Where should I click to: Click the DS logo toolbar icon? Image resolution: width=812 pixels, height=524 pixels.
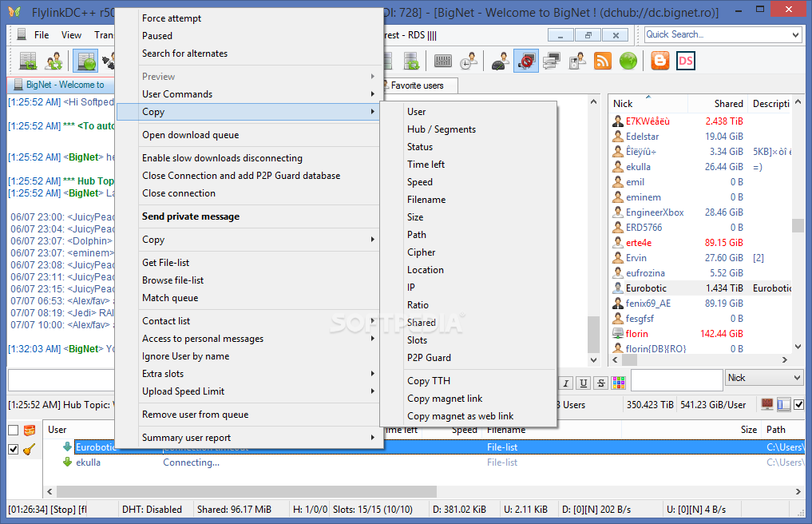point(686,62)
